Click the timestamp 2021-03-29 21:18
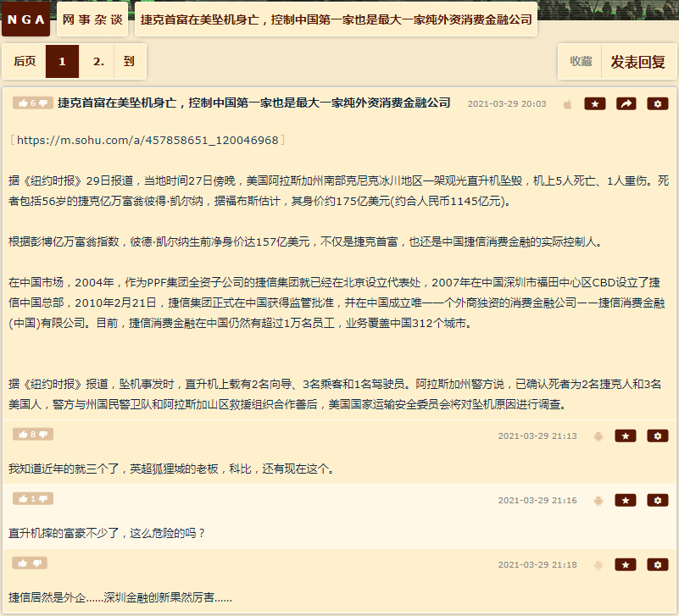This screenshot has height=616, width=679. (537, 565)
